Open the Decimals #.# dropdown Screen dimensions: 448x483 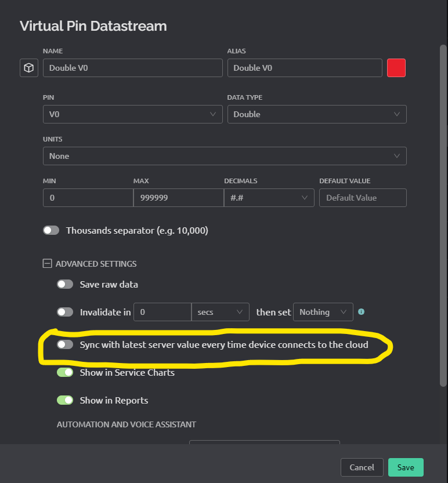[x=269, y=198]
